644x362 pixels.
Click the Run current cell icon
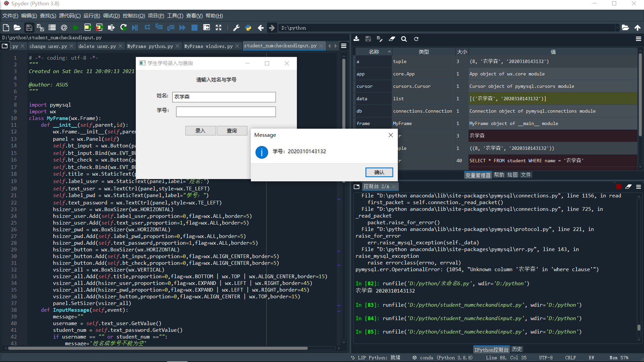click(88, 28)
